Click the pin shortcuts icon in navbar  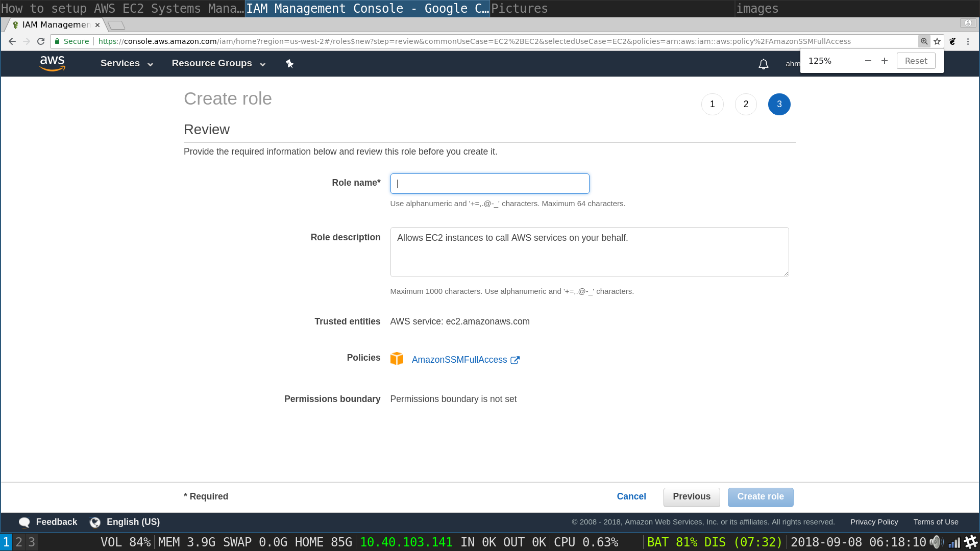click(x=289, y=64)
